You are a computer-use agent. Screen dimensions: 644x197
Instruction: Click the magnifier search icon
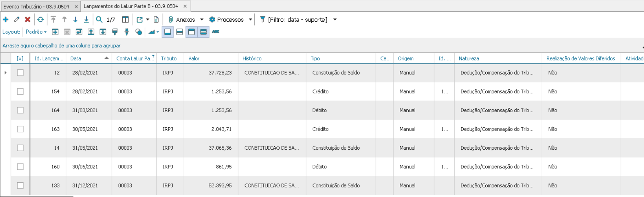click(99, 19)
